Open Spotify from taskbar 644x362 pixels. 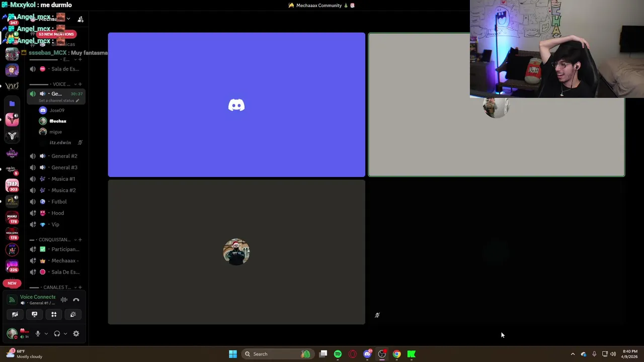[x=338, y=354]
